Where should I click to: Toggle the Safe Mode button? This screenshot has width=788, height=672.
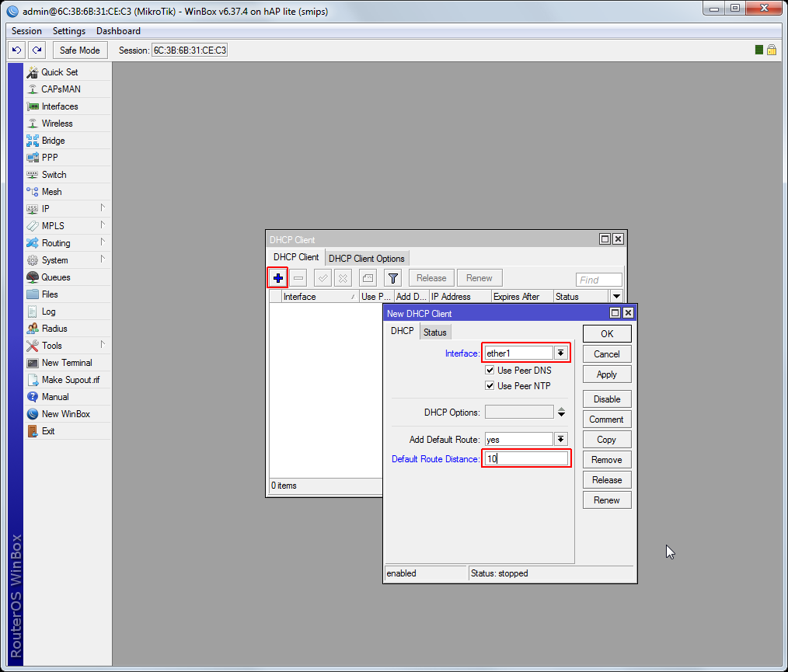[x=79, y=50]
